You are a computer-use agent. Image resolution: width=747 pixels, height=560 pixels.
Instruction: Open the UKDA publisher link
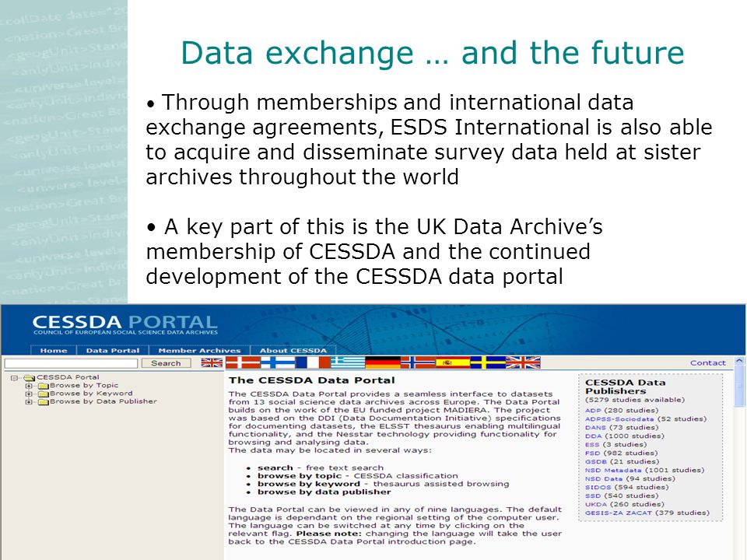pyautogui.click(x=596, y=505)
